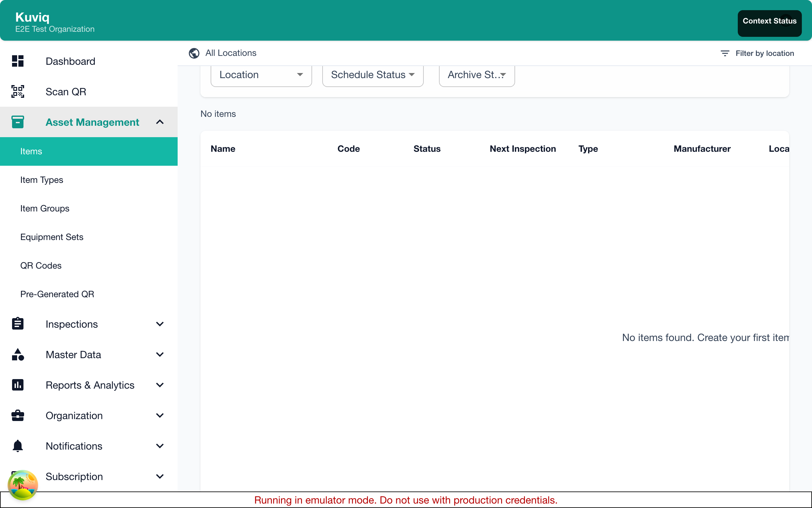Open the Dashboard menu item

88,61
